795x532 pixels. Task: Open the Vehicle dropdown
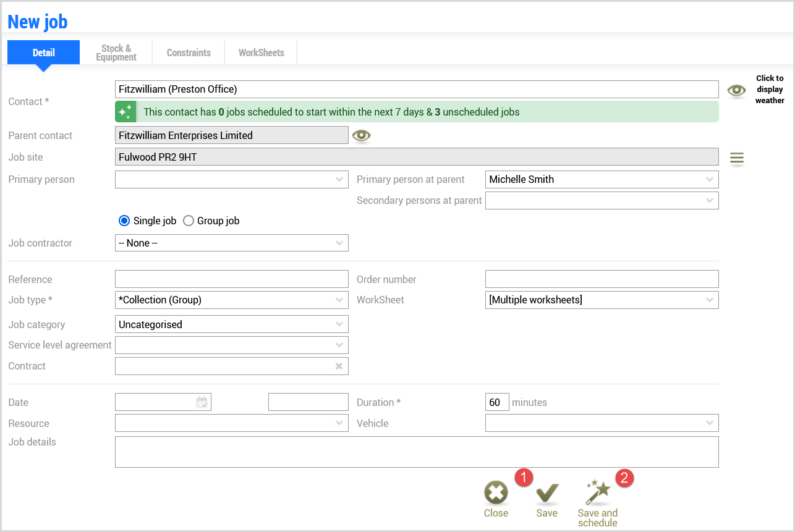[x=602, y=423]
